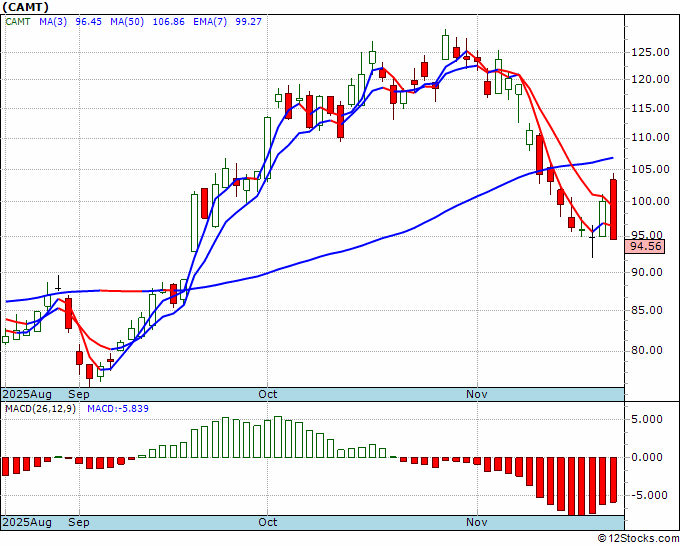The image size is (680, 546).
Task: Select 2025Aug on the MACD panel date axis
Action: pyautogui.click(x=27, y=522)
